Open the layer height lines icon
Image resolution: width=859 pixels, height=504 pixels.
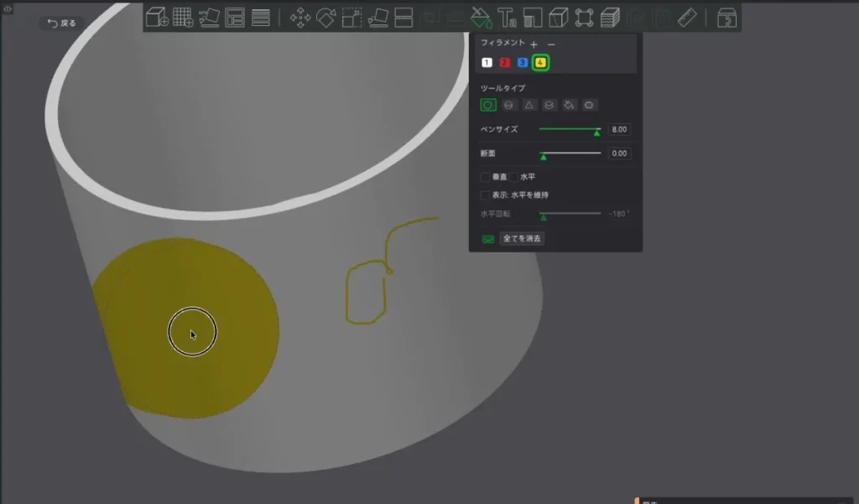[261, 18]
